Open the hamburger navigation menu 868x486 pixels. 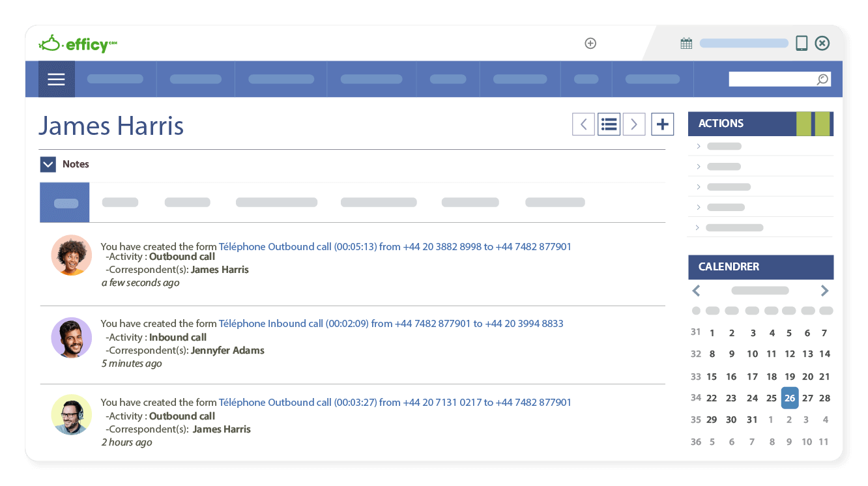[56, 79]
